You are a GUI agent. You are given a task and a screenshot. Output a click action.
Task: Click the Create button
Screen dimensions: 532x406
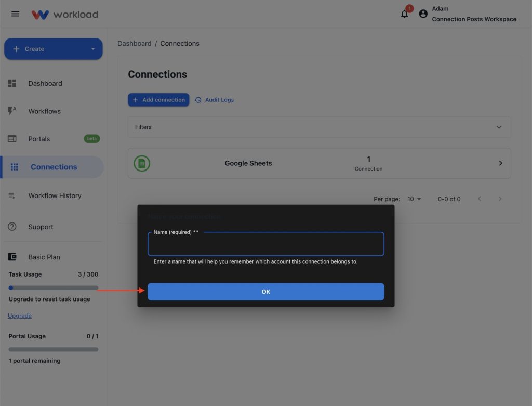(54, 49)
